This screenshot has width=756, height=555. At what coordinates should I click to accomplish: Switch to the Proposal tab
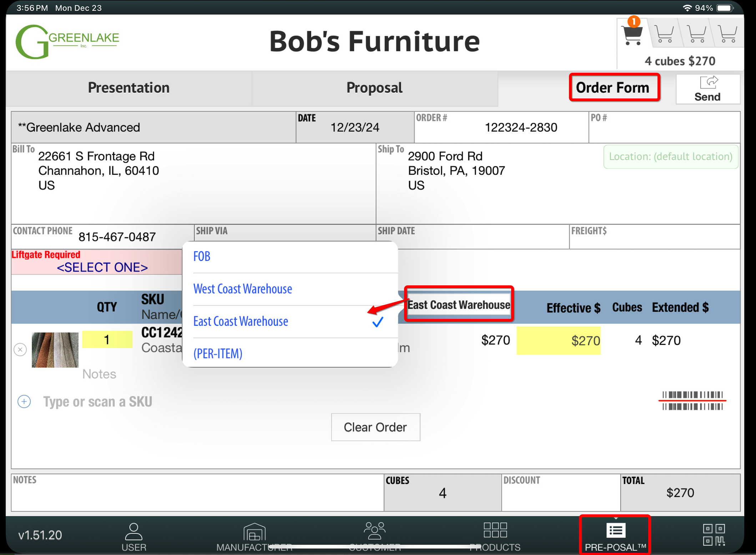pyautogui.click(x=374, y=88)
